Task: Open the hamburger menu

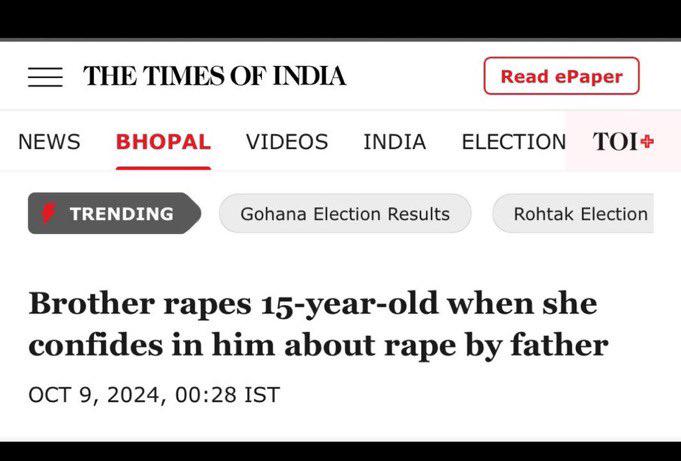Action: point(45,77)
